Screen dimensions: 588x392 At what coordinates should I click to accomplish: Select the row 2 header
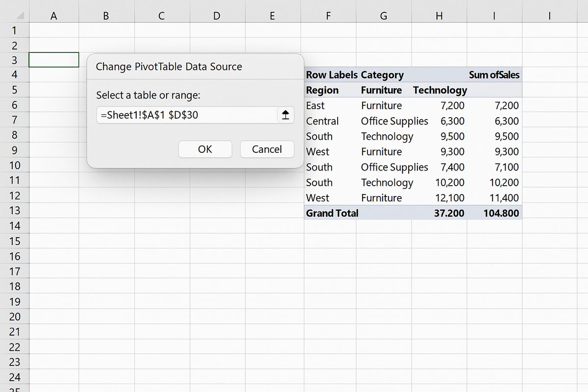pos(14,46)
